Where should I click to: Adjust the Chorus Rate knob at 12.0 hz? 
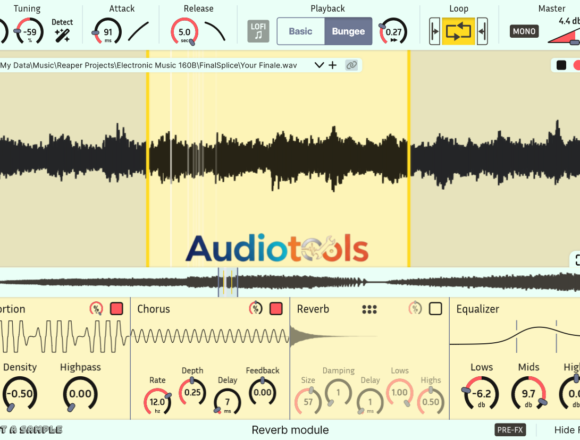click(158, 402)
